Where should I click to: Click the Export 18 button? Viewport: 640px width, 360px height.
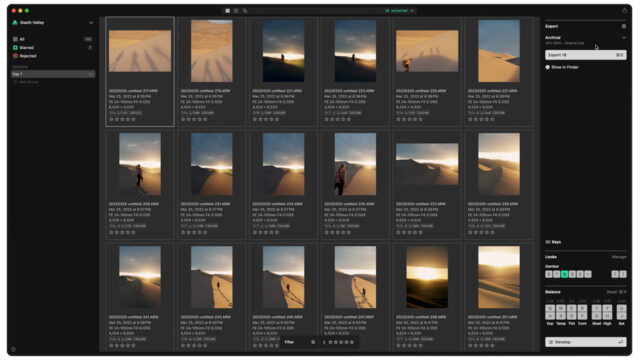586,55
